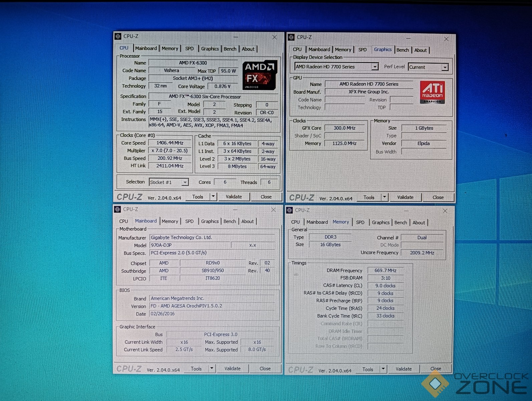Click CPU-Z title icon in Gigabyte mainboard window

(x=117, y=209)
